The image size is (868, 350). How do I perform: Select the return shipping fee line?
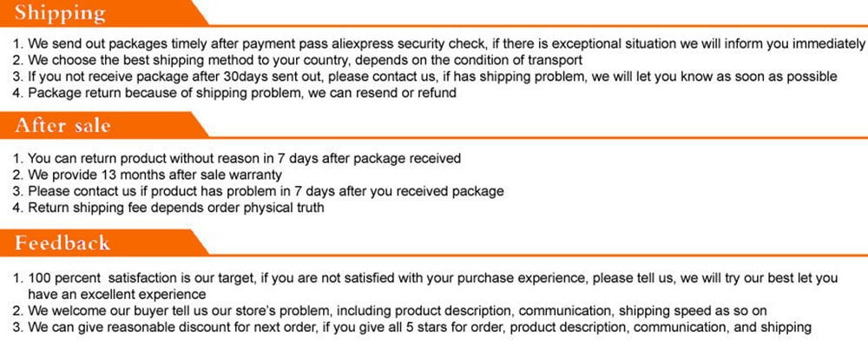pyautogui.click(x=168, y=208)
